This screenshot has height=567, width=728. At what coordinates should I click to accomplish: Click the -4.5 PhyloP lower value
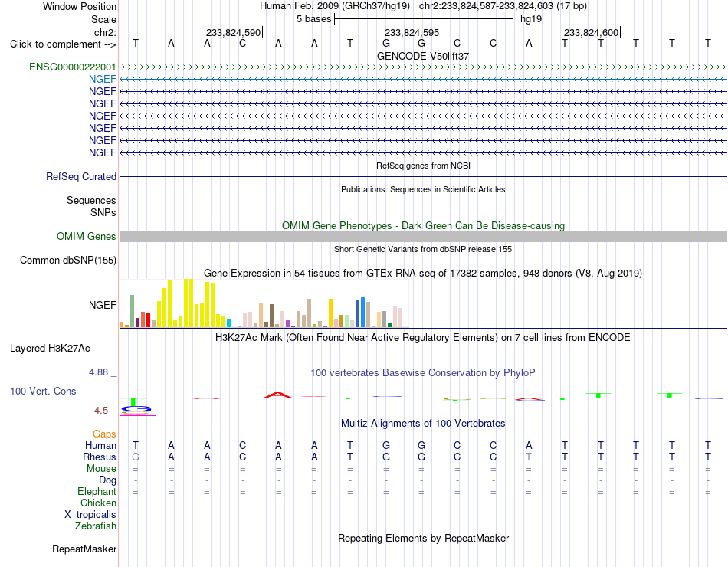tap(100, 411)
